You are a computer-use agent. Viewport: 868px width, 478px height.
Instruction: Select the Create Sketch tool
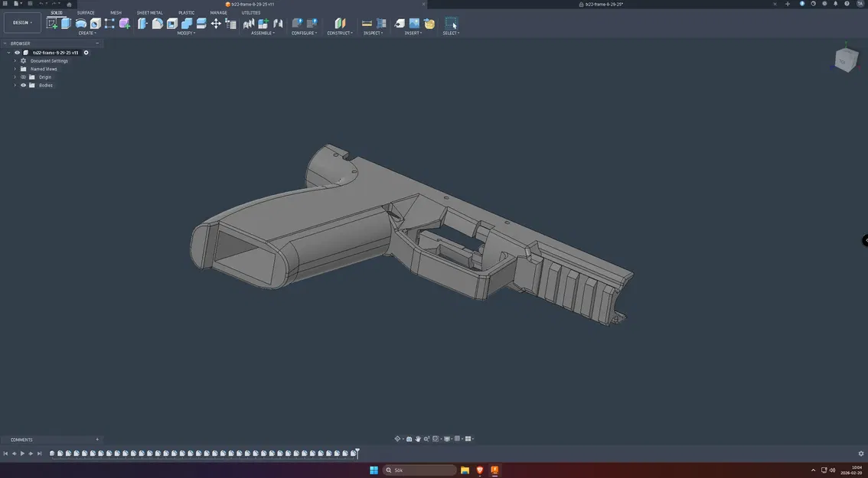(x=52, y=23)
